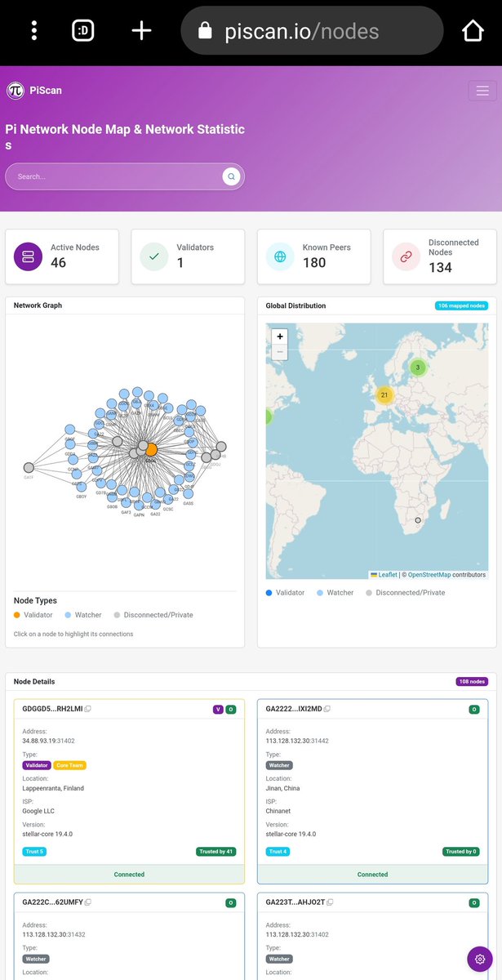The height and width of the screenshot is (980, 502).
Task: Open the OpenStreetMap contributors link
Action: [429, 575]
